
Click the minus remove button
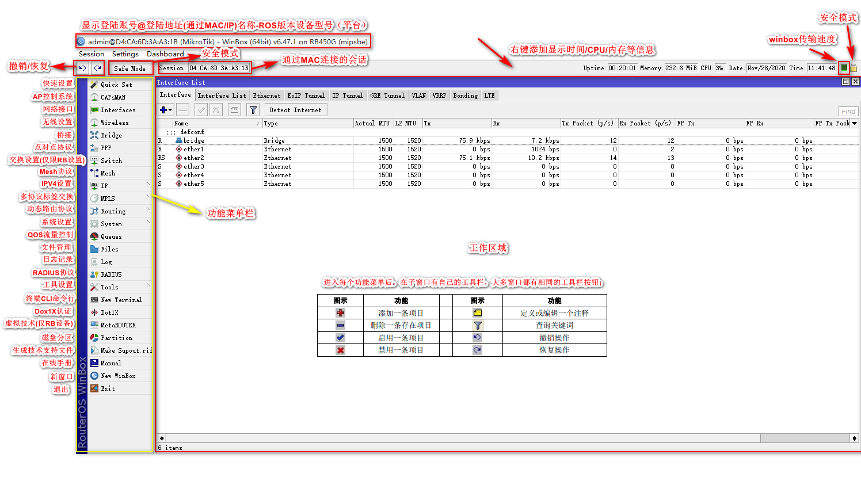point(183,110)
